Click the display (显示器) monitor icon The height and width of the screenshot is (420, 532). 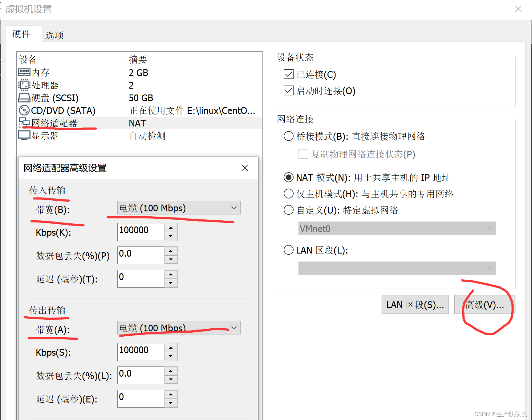[x=24, y=136]
